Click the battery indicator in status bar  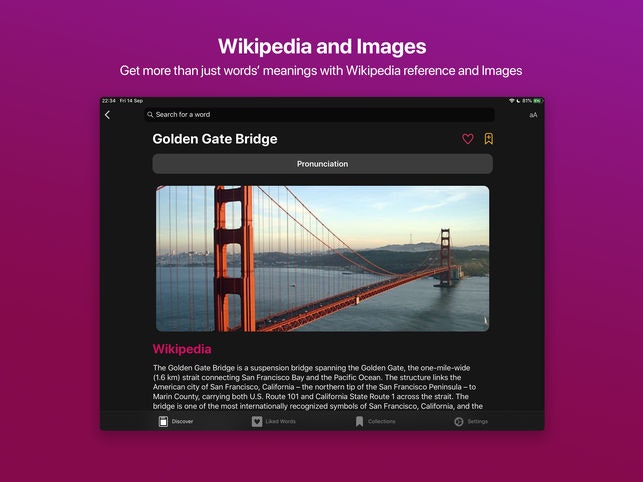tap(537, 101)
